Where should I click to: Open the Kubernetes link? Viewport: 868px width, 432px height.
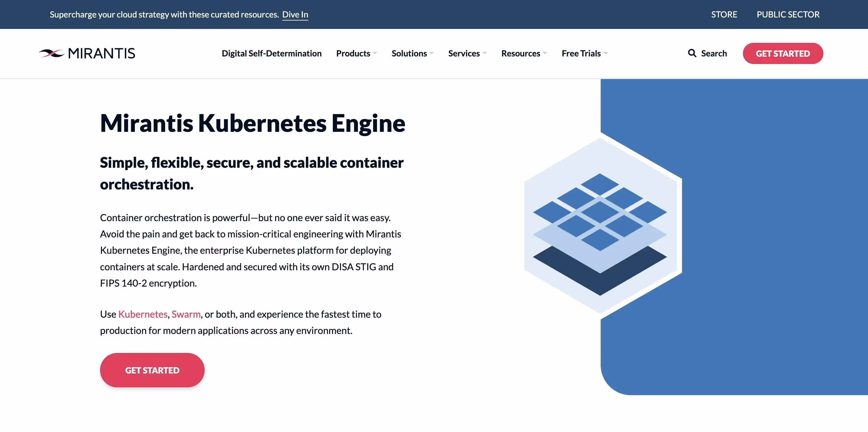pos(142,314)
